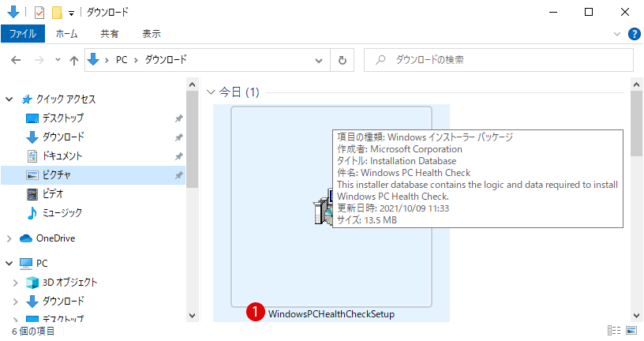Open pinned ダウンロード under quick access
This screenshot has height=341, width=644.
click(x=63, y=137)
